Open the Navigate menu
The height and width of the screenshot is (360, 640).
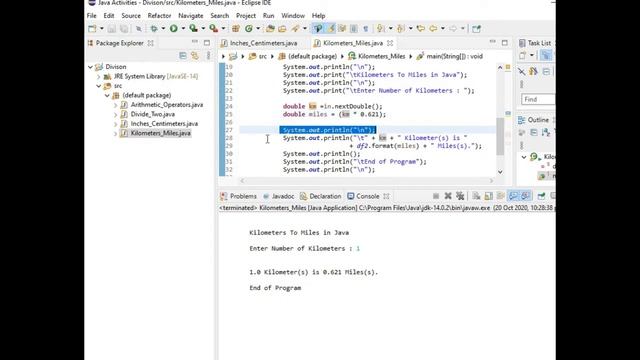point(191,16)
